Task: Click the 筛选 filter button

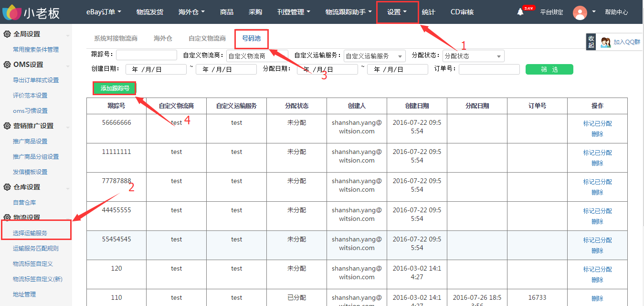Action: [x=549, y=69]
